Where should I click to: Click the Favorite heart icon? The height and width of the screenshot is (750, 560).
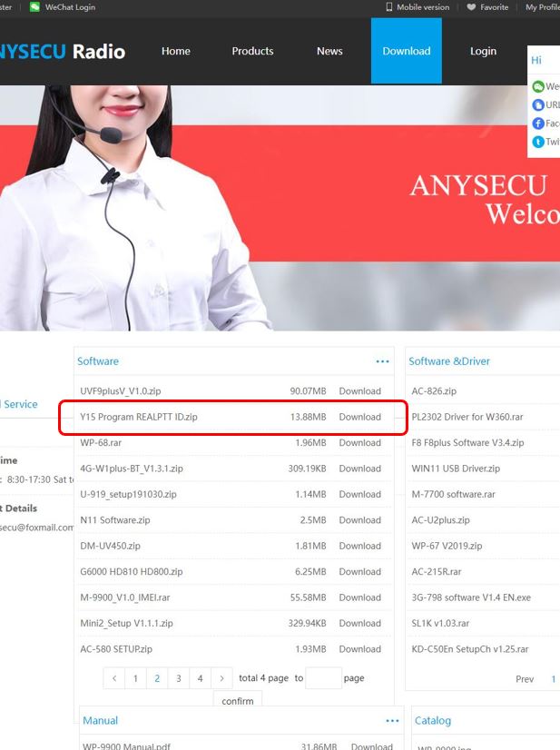tap(471, 6)
